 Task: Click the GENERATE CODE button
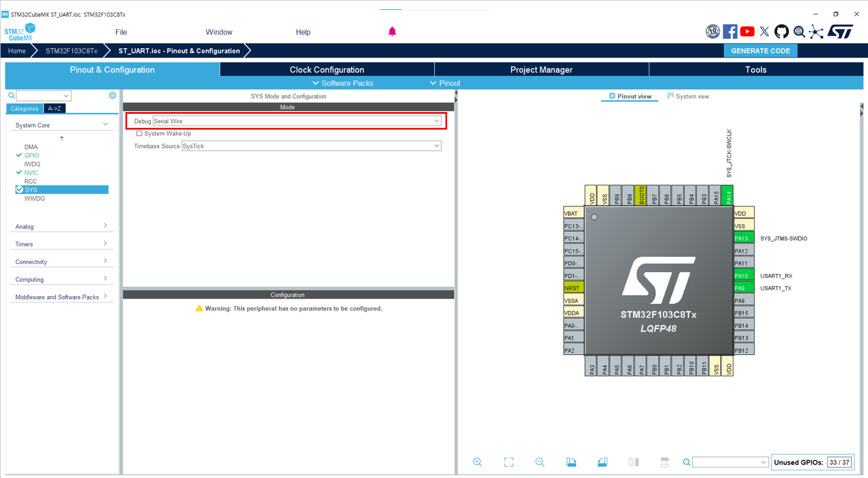coord(760,51)
